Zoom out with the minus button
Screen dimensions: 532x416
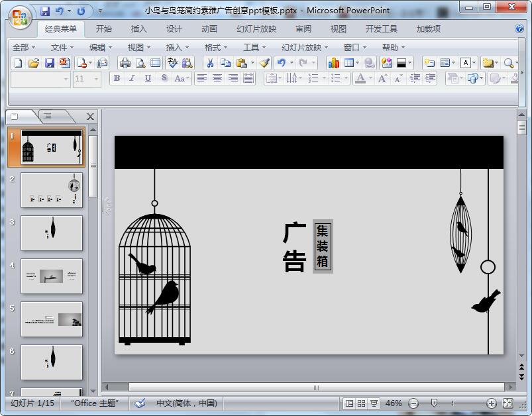[413, 403]
